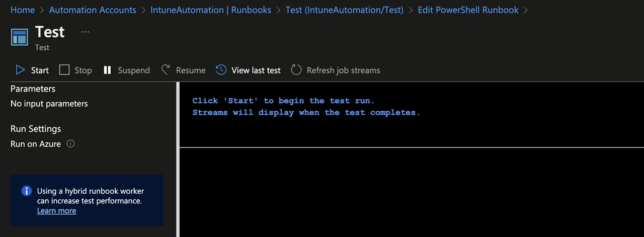Click "Click 'Start' to begin the test run." line

pyautogui.click(x=283, y=101)
